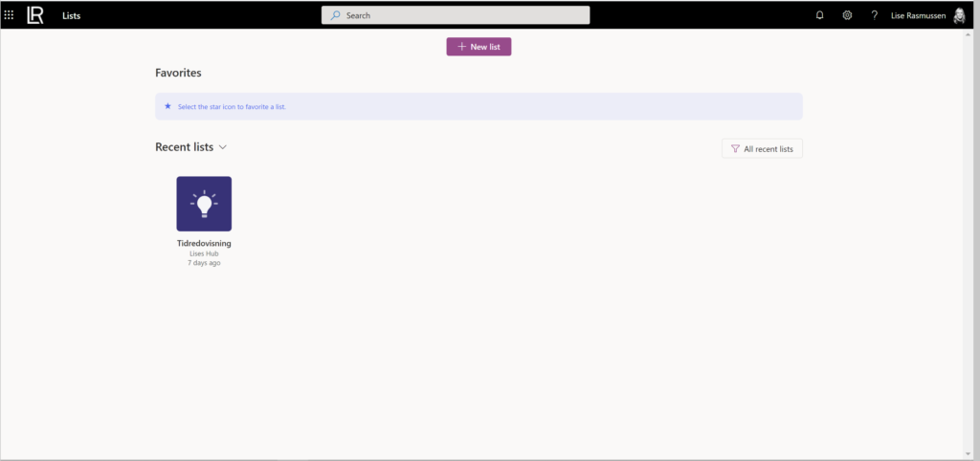Screen dimensions: 980x461
Task: Create a new list with New list
Action: pos(479,47)
